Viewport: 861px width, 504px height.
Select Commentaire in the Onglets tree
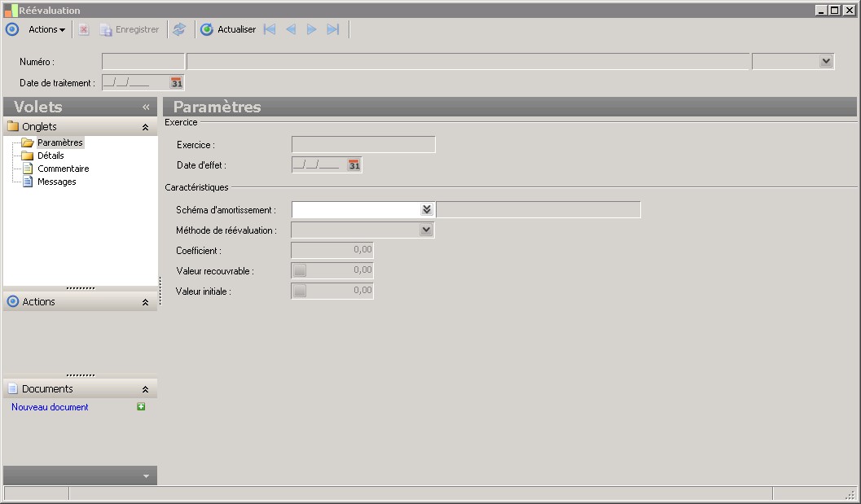tap(64, 169)
